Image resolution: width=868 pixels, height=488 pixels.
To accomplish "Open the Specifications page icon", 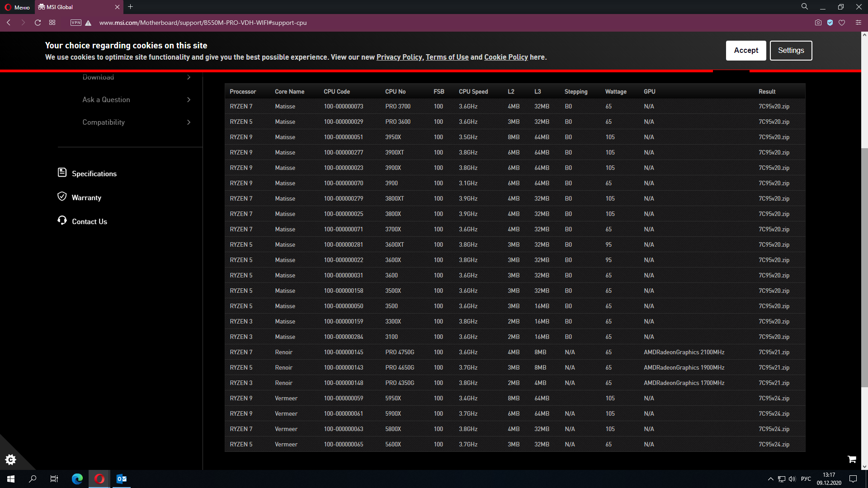I will tap(62, 173).
